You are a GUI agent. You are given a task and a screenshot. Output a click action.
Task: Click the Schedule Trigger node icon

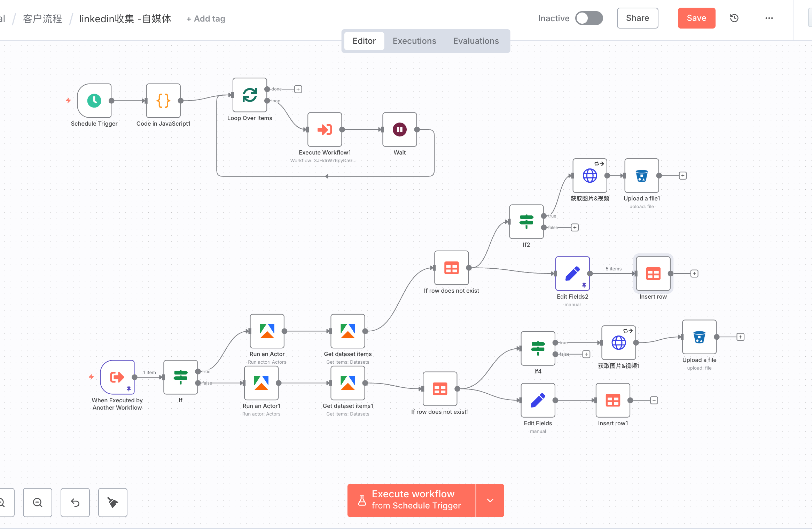pyautogui.click(x=94, y=101)
